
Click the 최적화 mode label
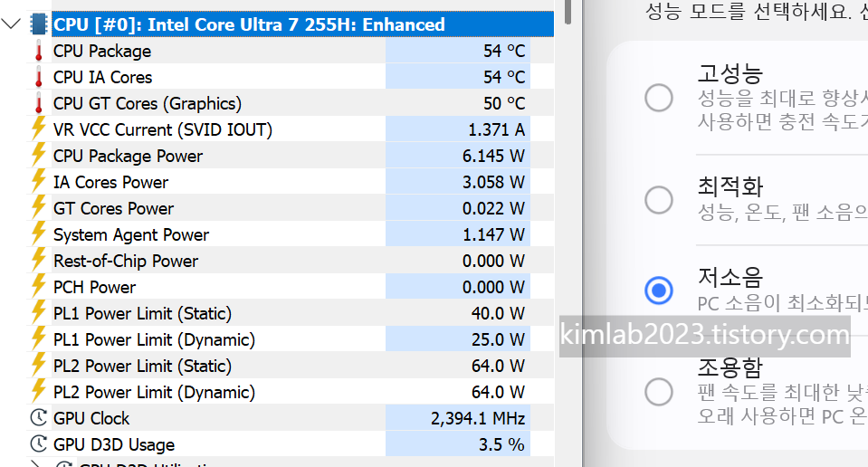pos(730,186)
